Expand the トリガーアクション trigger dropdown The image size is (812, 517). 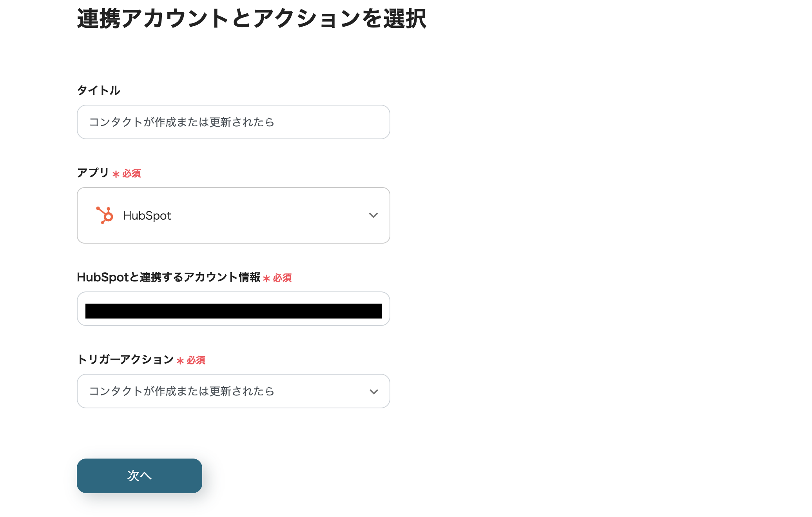pyautogui.click(x=233, y=391)
